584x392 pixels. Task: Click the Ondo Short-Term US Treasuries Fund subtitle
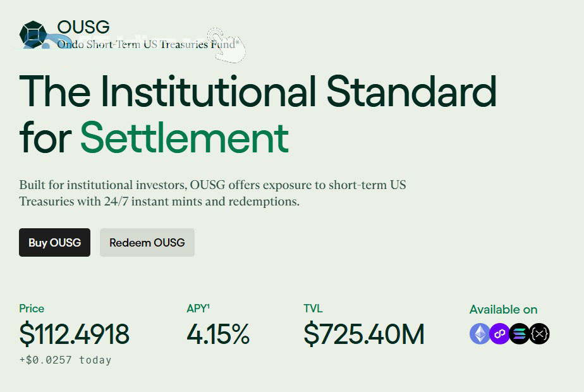point(148,44)
